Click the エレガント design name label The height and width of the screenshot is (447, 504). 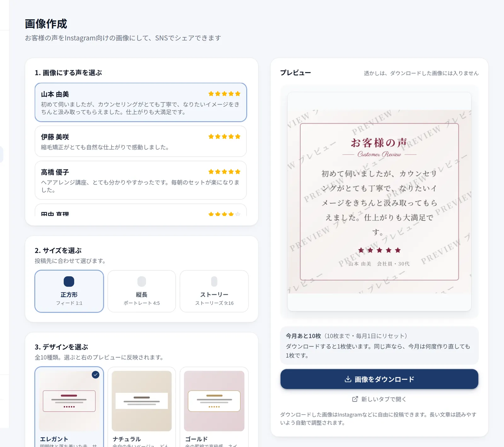(54, 439)
